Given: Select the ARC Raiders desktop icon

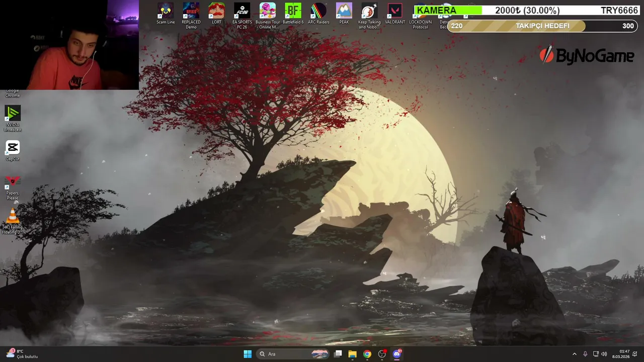Looking at the screenshot, I should [318, 14].
